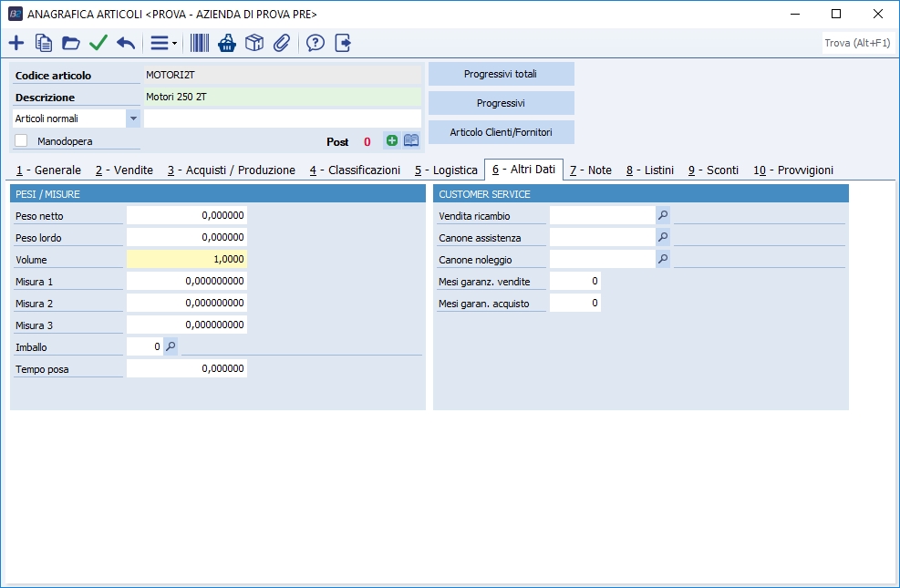Toggle the Manodopera checkbox

(22, 141)
